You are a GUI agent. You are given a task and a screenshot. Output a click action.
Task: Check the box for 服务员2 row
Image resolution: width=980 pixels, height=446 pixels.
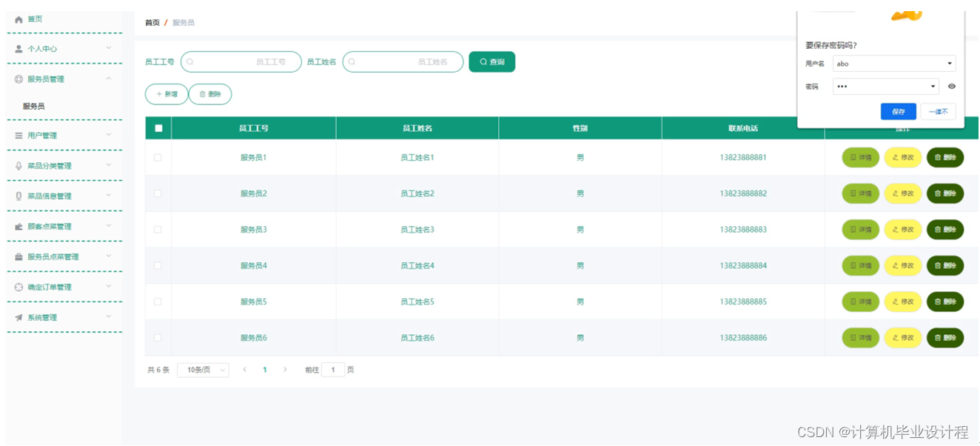coord(158,193)
